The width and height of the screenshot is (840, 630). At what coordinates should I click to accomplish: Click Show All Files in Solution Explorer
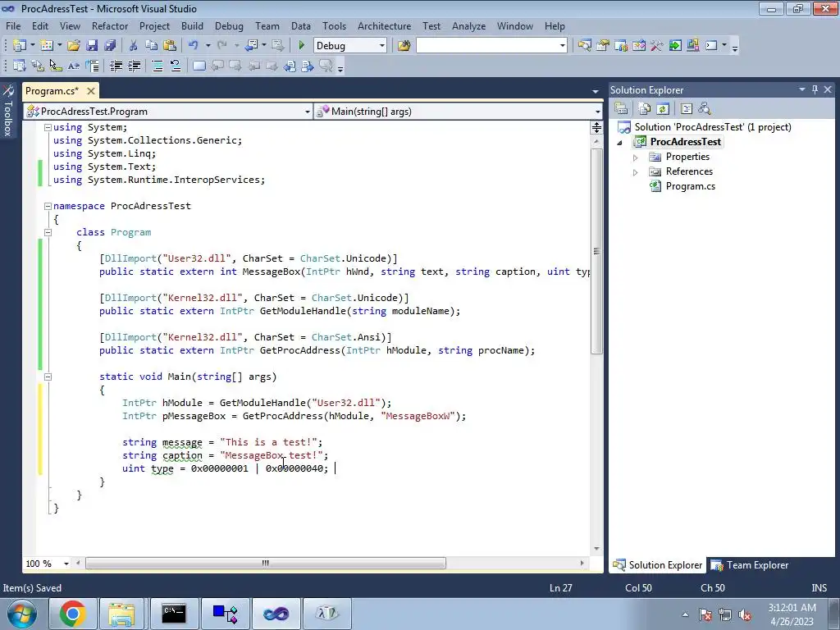[645, 109]
